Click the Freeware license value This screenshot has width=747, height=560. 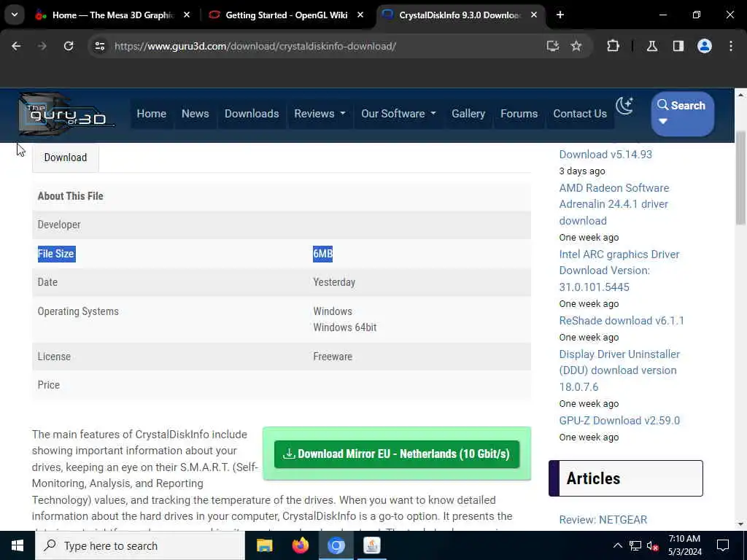tap(333, 357)
